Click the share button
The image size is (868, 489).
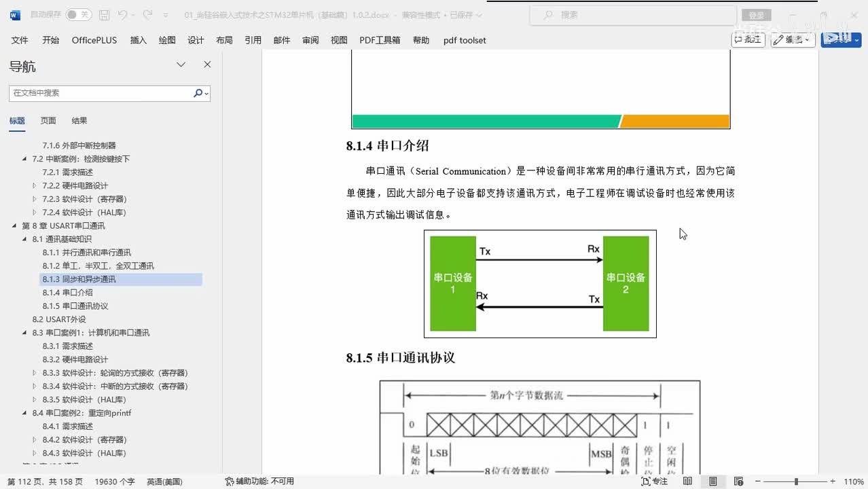click(x=841, y=39)
